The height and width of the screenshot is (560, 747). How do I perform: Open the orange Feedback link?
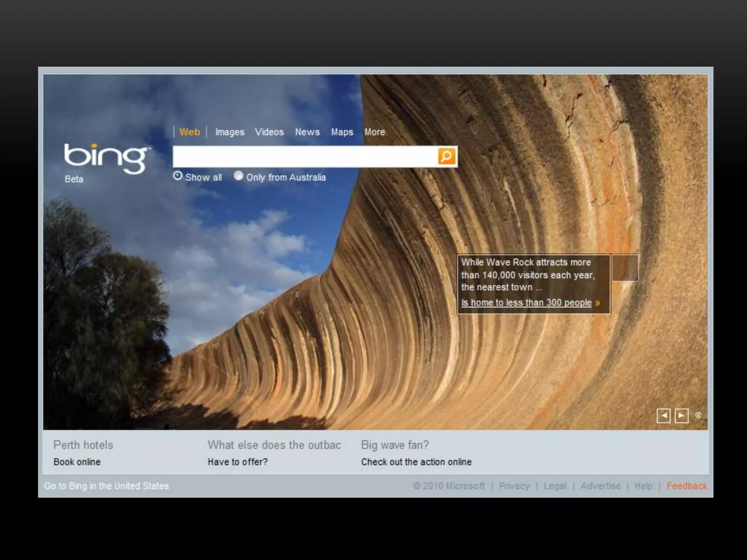click(x=686, y=486)
